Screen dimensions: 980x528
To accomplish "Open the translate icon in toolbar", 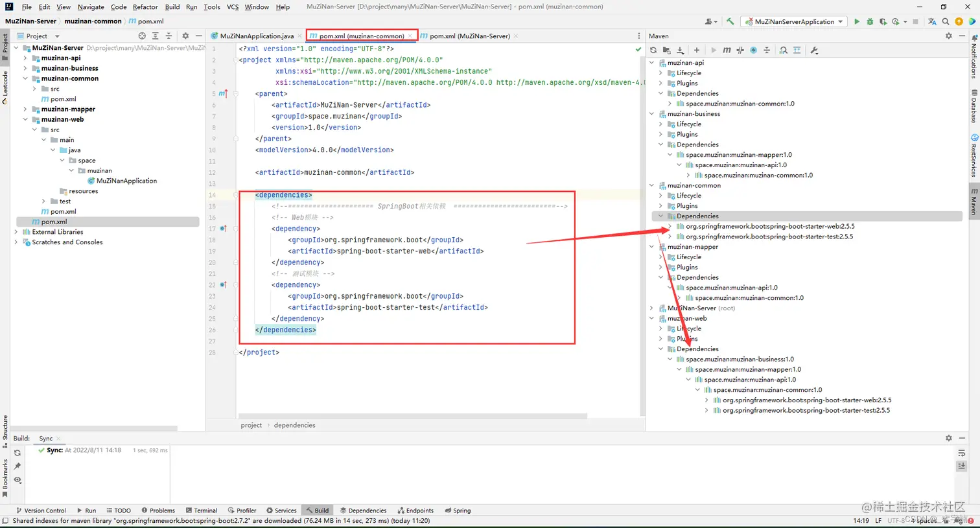I will (932, 21).
